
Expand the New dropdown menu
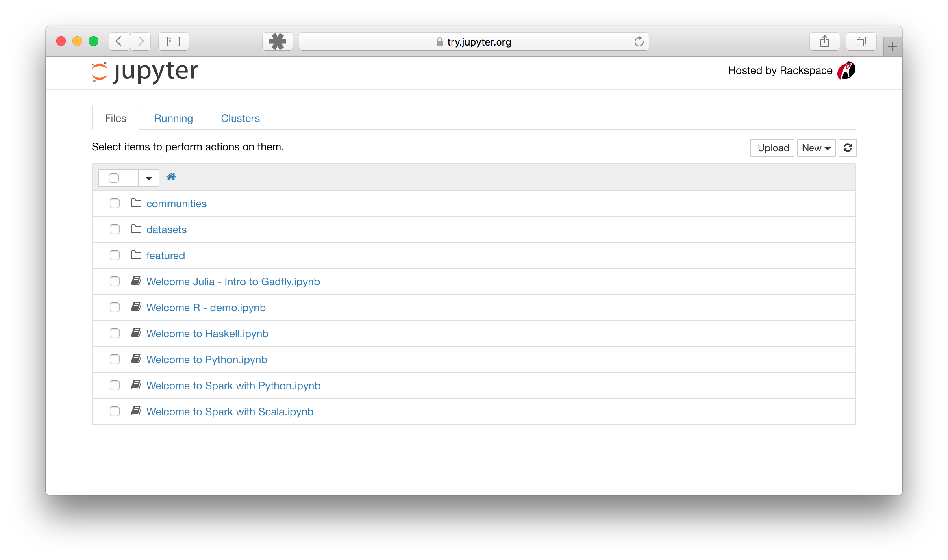[x=815, y=148]
